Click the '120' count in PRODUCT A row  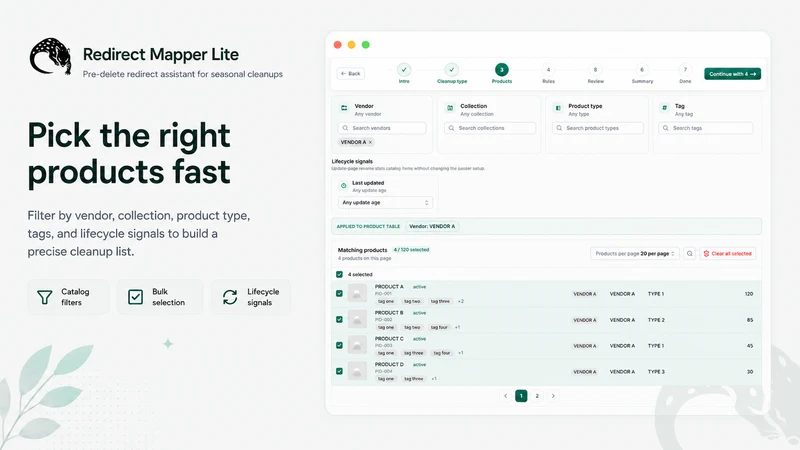[748, 294]
